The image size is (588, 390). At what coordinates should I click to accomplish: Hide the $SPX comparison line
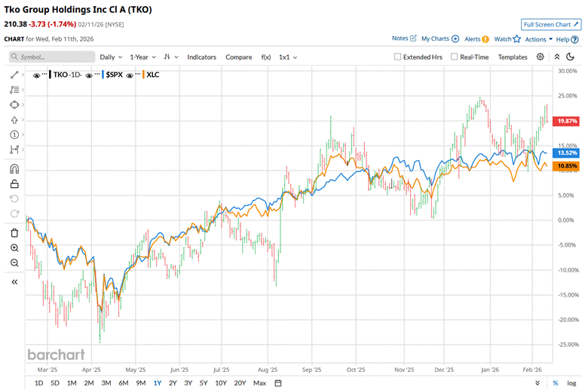[89, 75]
